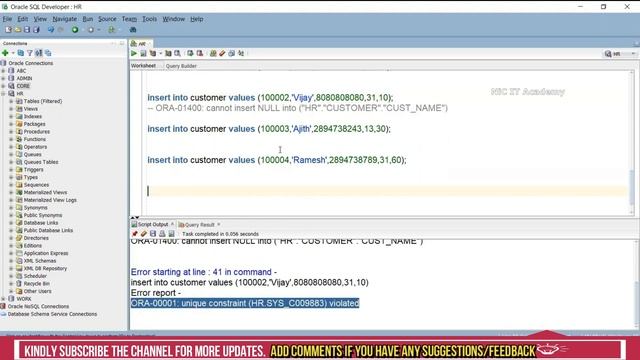
Task: Expand the Triggers node
Action: 11,170
